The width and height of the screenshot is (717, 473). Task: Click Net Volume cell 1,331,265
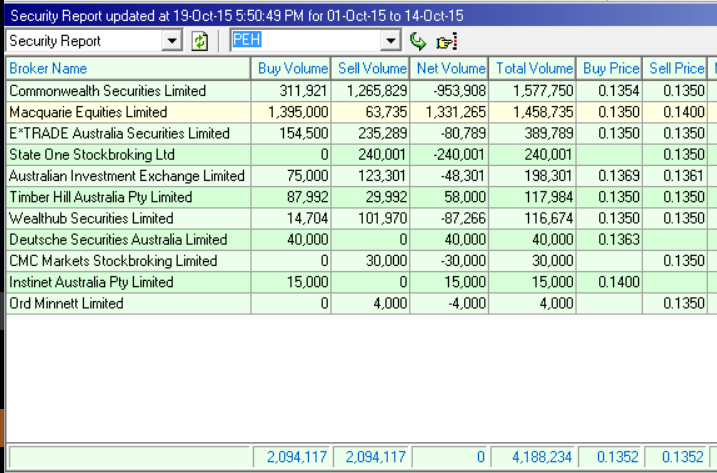point(449,112)
